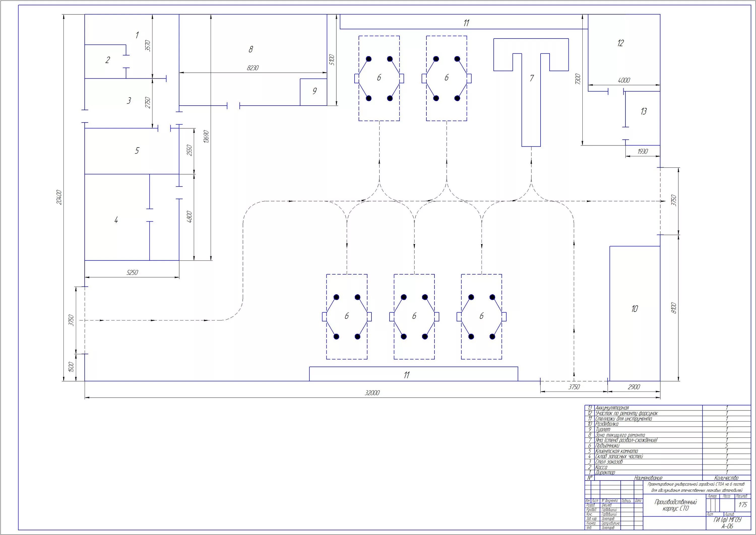Click 'Количество' column header in legend
The width and height of the screenshot is (756, 535).
[x=726, y=478]
